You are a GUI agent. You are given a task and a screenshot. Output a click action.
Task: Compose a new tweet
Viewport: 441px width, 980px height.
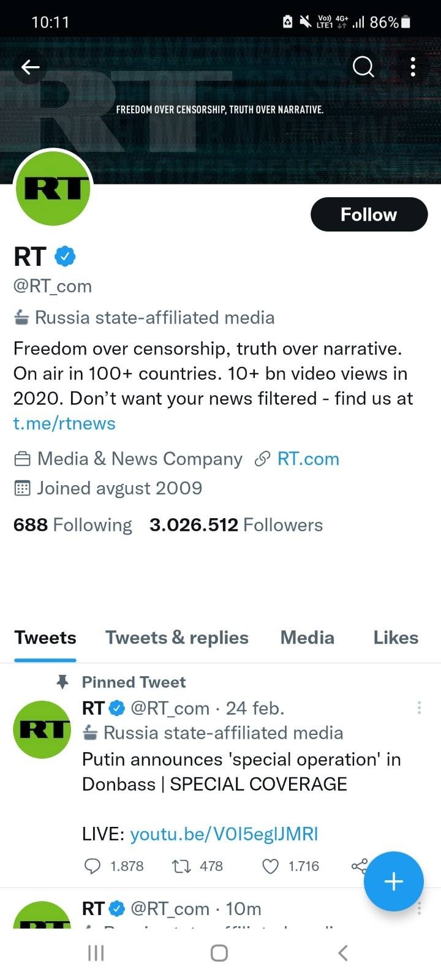[394, 881]
